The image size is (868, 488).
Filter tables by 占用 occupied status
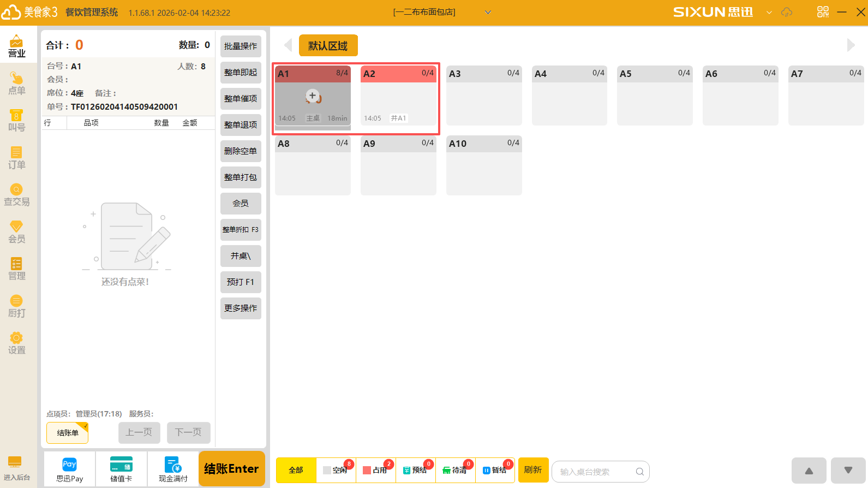tap(376, 470)
